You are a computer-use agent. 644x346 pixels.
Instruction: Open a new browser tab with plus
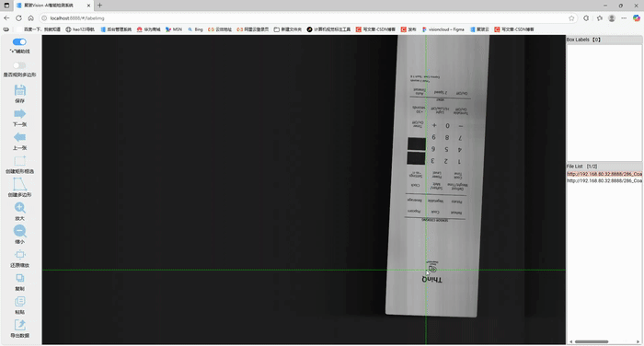click(99, 6)
